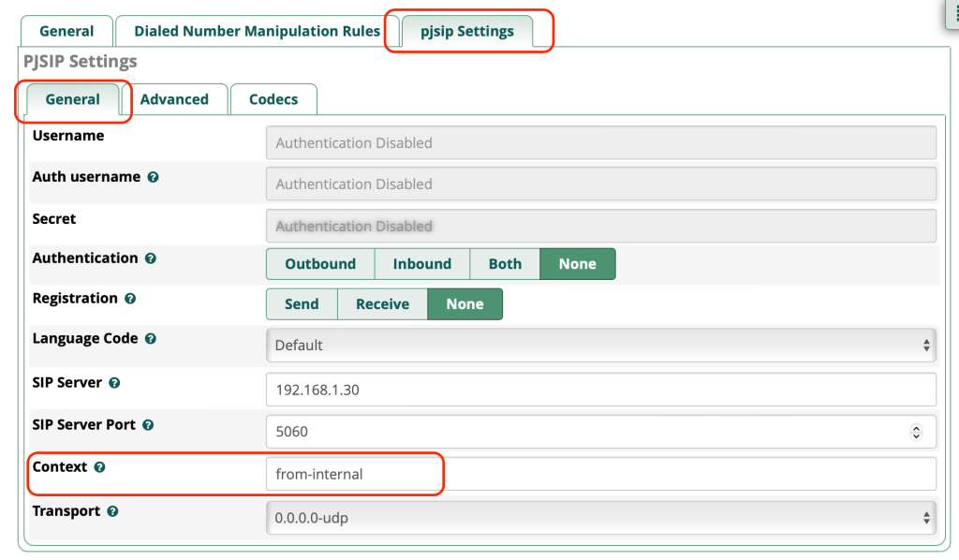Click the SIP Server Port stepper arrows
The image size is (959, 560).
click(x=916, y=432)
